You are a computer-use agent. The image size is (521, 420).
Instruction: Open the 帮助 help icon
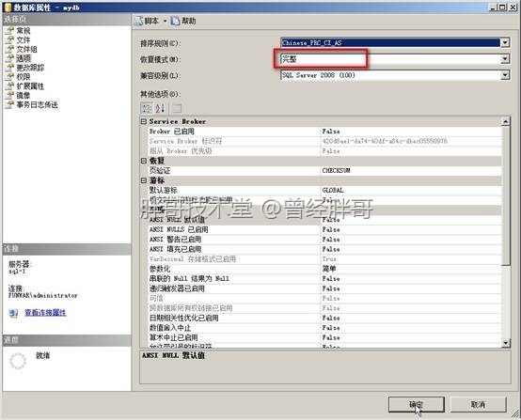click(x=175, y=21)
